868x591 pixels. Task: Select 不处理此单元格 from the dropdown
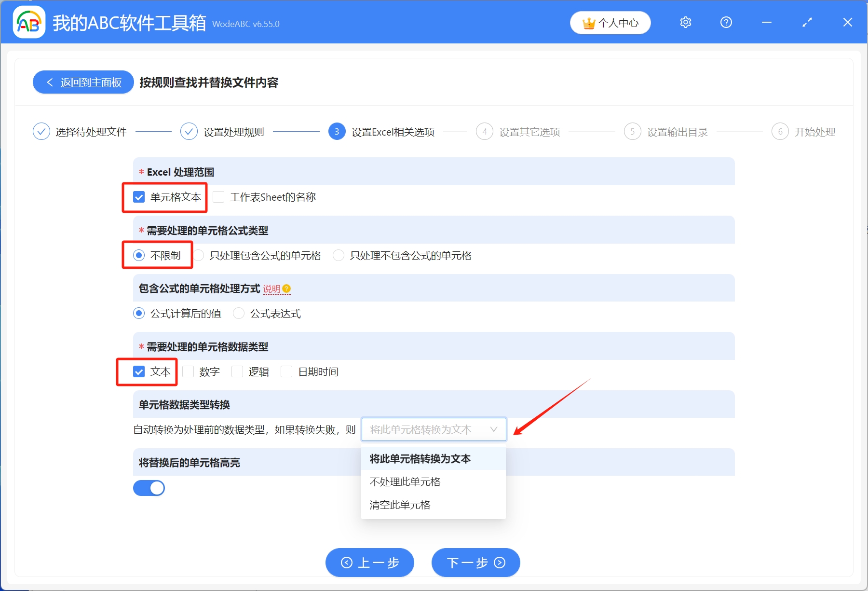tap(404, 481)
